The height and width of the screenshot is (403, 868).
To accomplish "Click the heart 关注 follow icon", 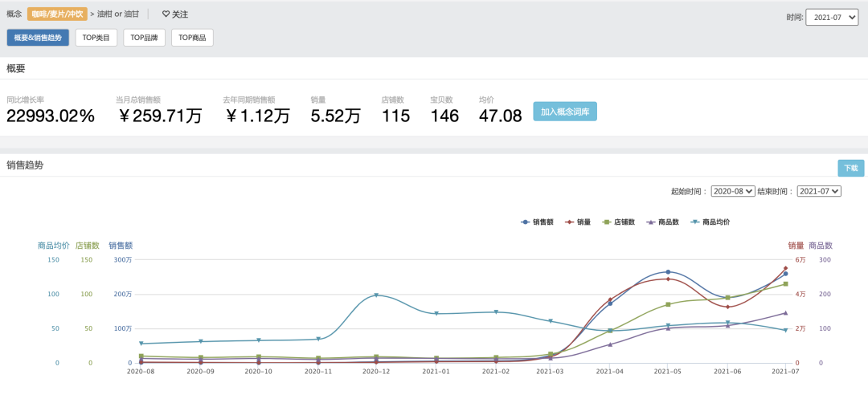I will tap(166, 14).
